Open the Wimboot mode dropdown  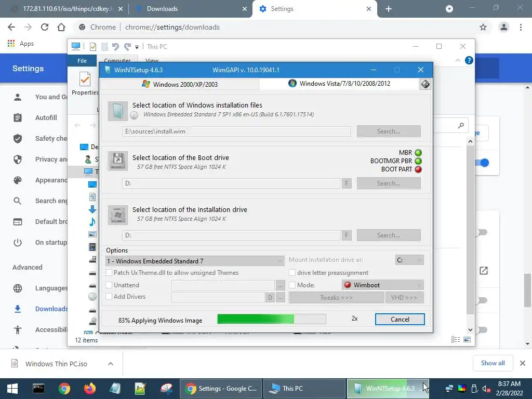point(383,285)
